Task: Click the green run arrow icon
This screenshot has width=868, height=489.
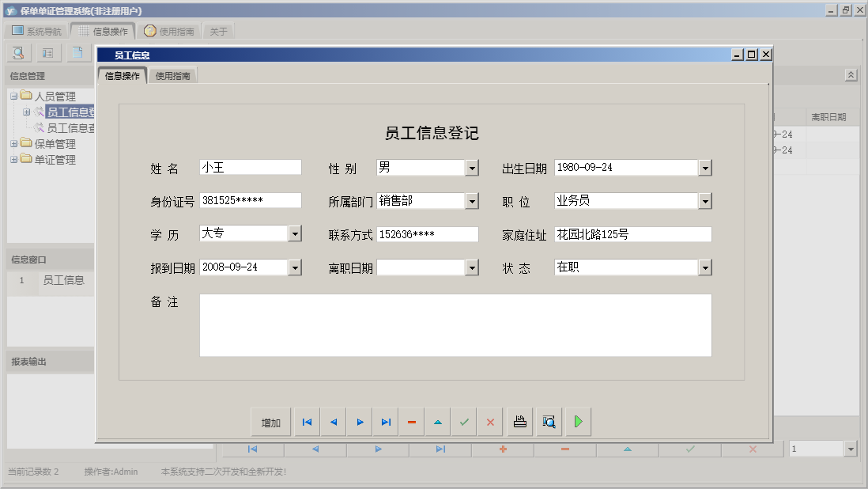Action: click(577, 422)
